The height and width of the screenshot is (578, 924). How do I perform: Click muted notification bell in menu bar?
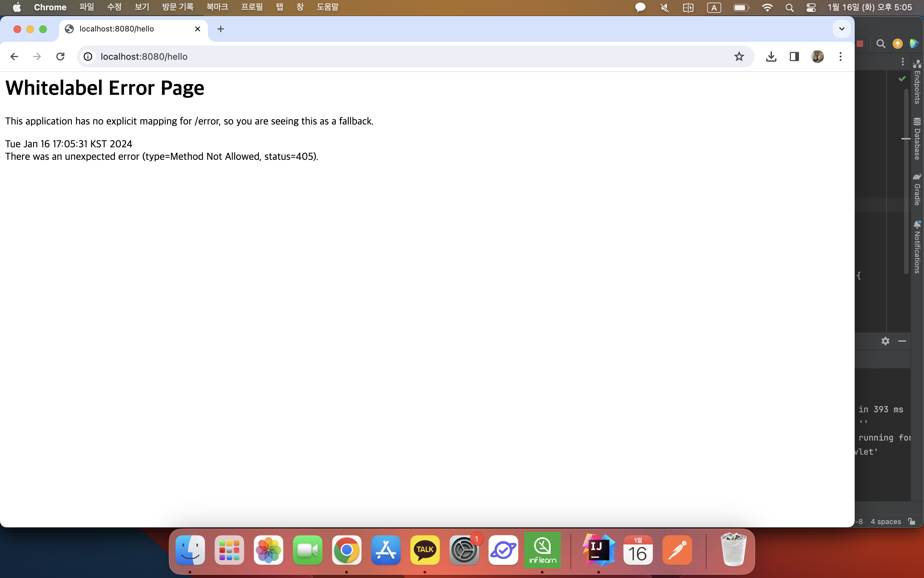[x=665, y=7]
